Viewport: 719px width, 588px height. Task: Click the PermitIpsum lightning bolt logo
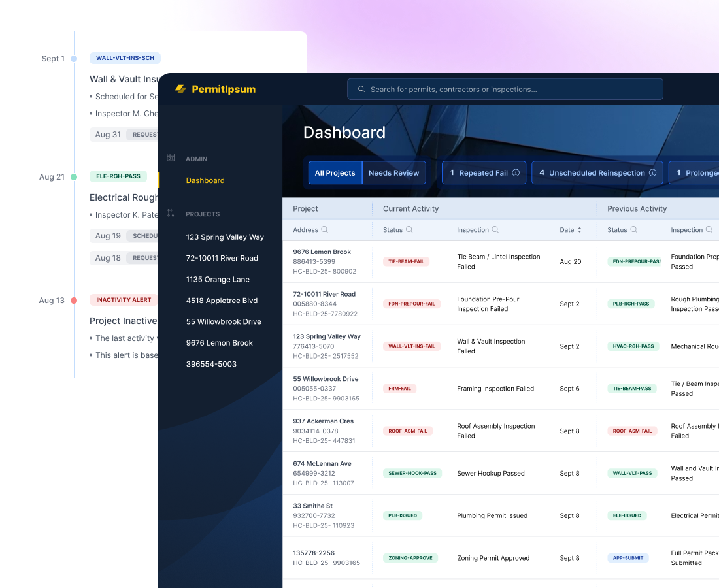(x=182, y=89)
